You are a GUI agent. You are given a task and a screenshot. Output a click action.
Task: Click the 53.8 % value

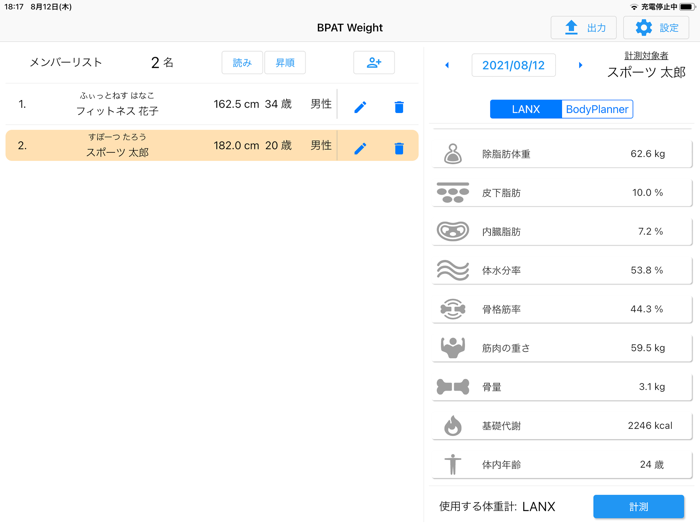(647, 270)
